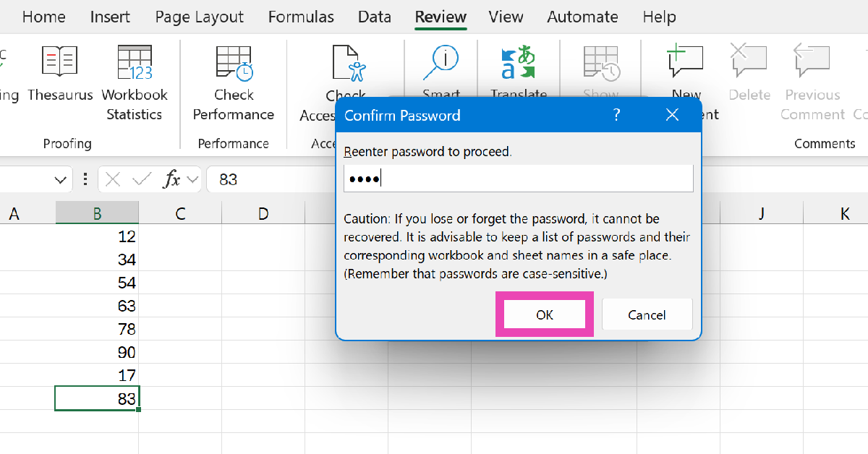Image resolution: width=868 pixels, height=454 pixels.
Task: Cancel the Confirm Password dialog
Action: click(647, 314)
